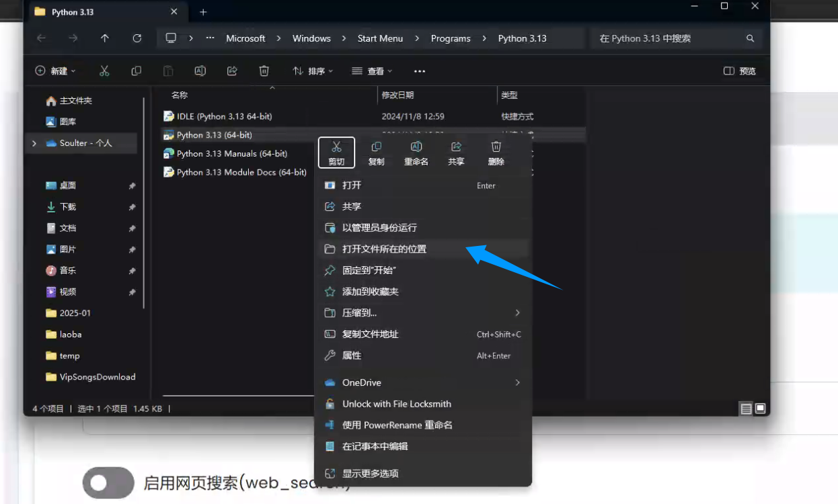The width and height of the screenshot is (838, 504).
Task: Click Programs in the breadcrumb path
Action: pos(451,38)
